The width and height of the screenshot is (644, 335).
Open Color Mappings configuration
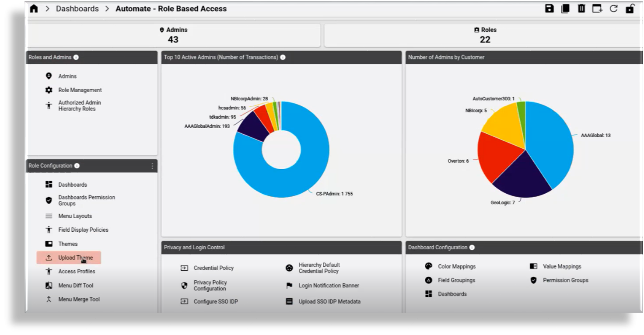(456, 266)
